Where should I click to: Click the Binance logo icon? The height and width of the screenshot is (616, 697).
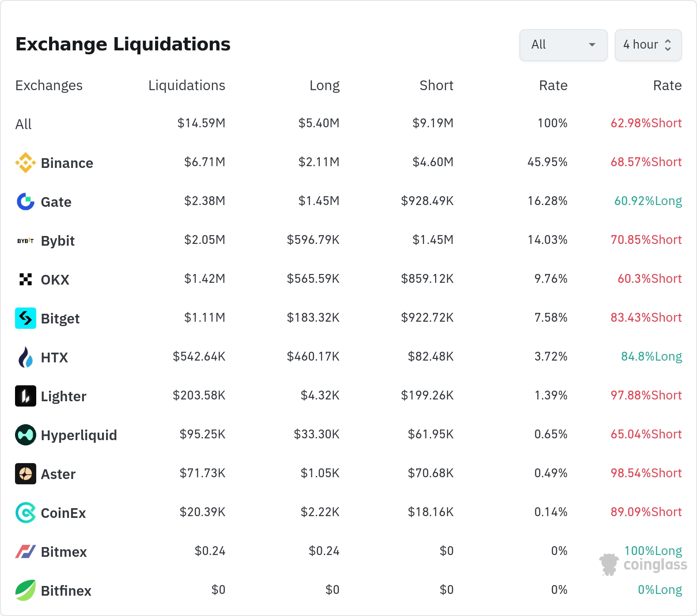[26, 163]
